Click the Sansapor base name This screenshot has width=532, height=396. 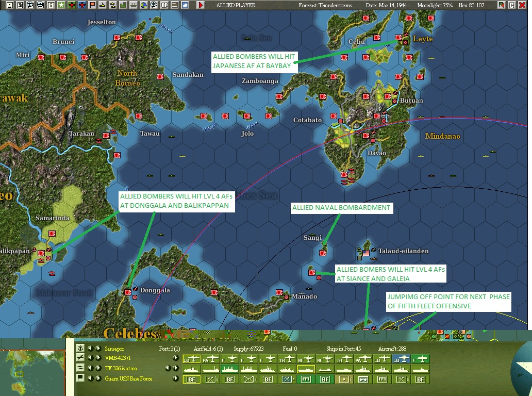coord(114,349)
